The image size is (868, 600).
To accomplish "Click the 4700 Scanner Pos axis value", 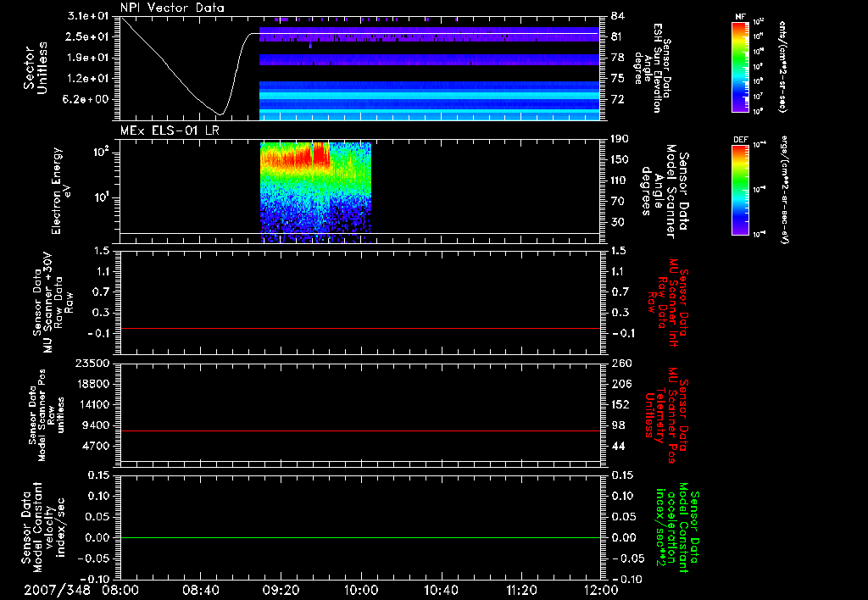I will click(95, 446).
